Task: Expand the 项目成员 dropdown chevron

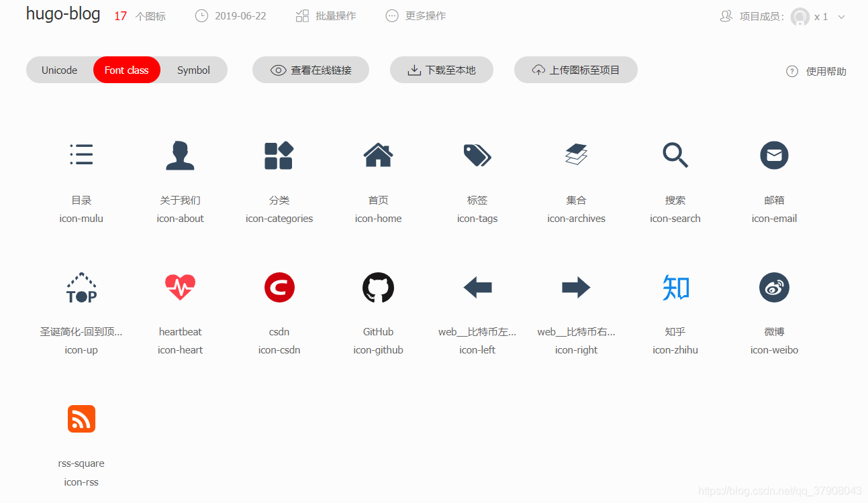Action: [x=842, y=17]
